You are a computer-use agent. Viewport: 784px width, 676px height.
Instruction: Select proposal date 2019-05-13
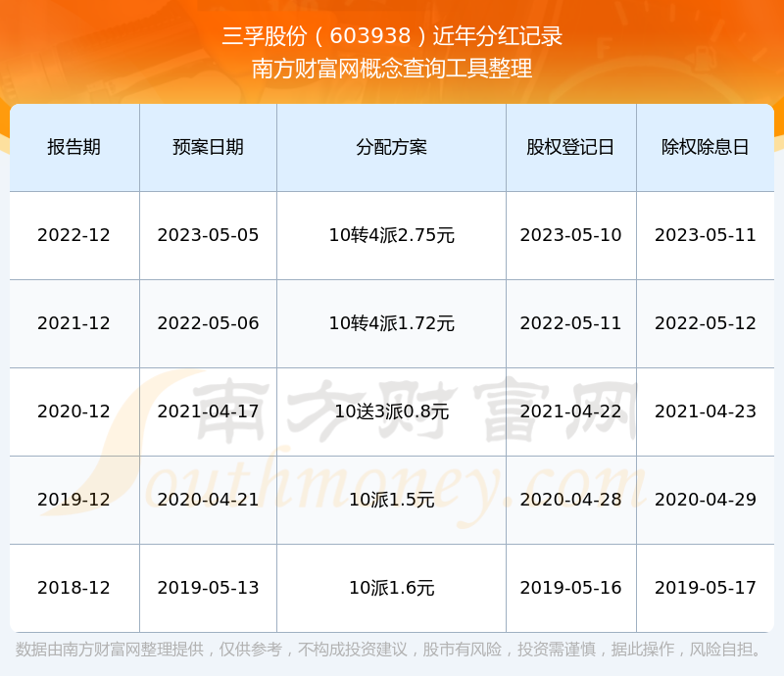208,588
